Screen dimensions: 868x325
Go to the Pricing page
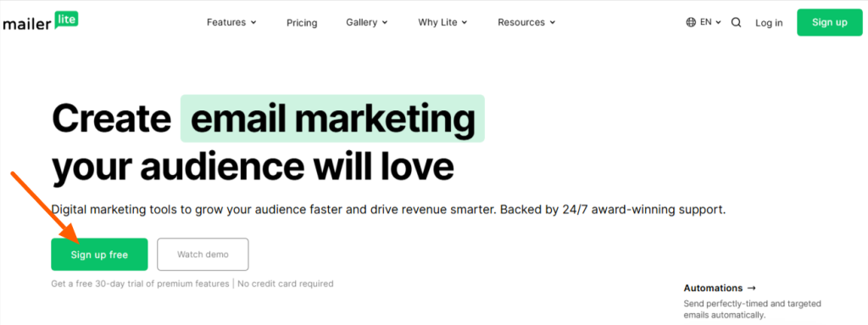(x=302, y=23)
